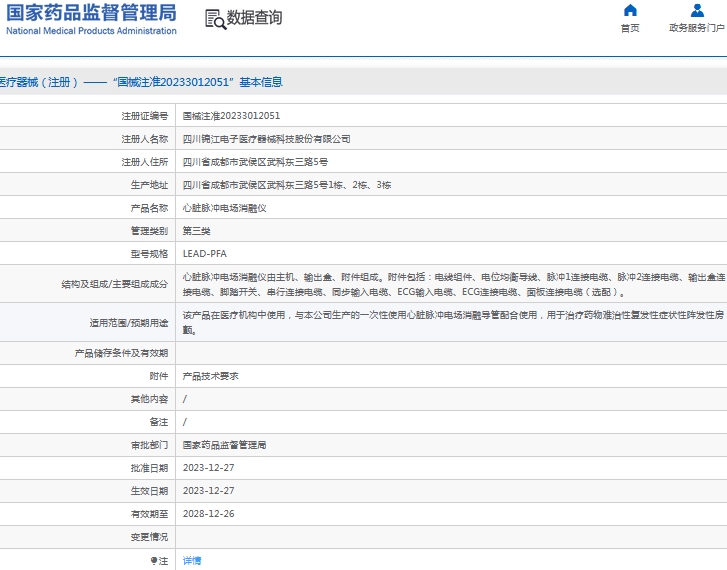Select product name 心脏脉冲电场消融仪

224,208
